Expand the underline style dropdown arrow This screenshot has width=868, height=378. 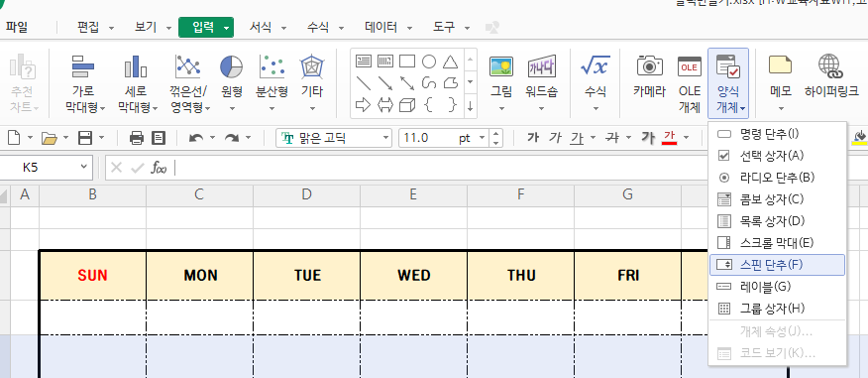coord(593,138)
